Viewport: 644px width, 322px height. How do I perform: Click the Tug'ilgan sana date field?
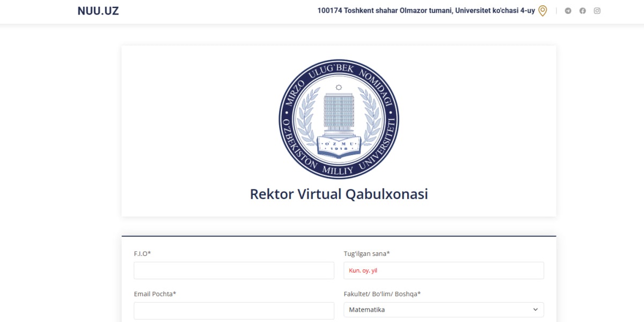[x=443, y=270]
